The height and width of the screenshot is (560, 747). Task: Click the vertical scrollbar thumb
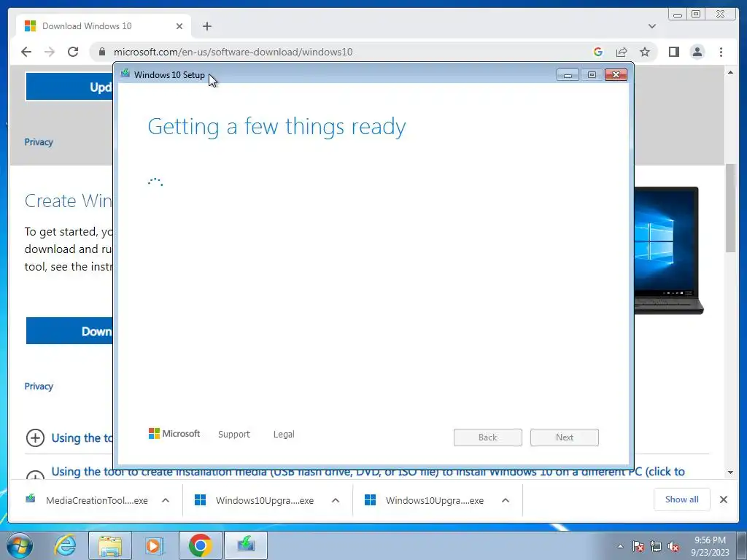pyautogui.click(x=730, y=208)
